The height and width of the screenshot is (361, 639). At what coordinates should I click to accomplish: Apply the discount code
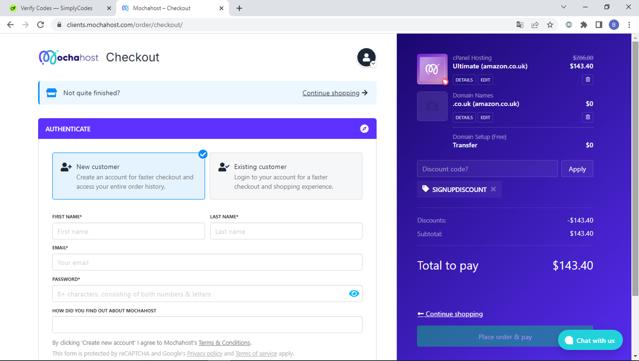click(x=577, y=169)
